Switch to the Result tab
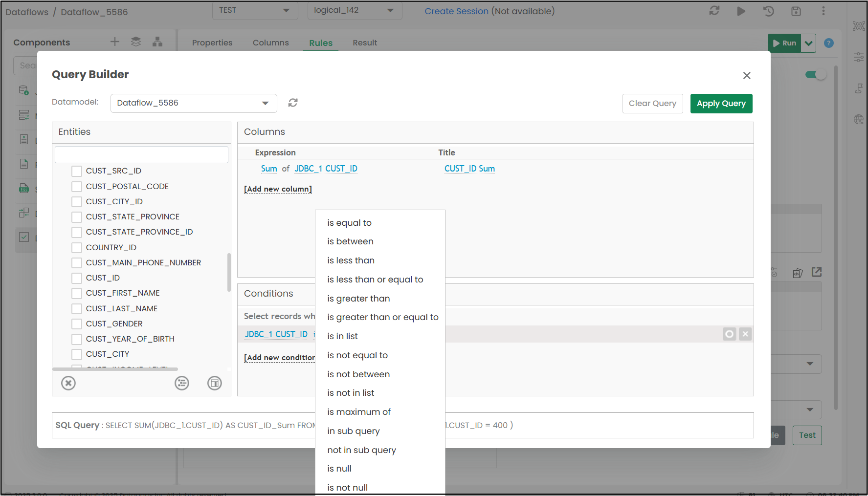Image resolution: width=868 pixels, height=496 pixels. point(365,43)
